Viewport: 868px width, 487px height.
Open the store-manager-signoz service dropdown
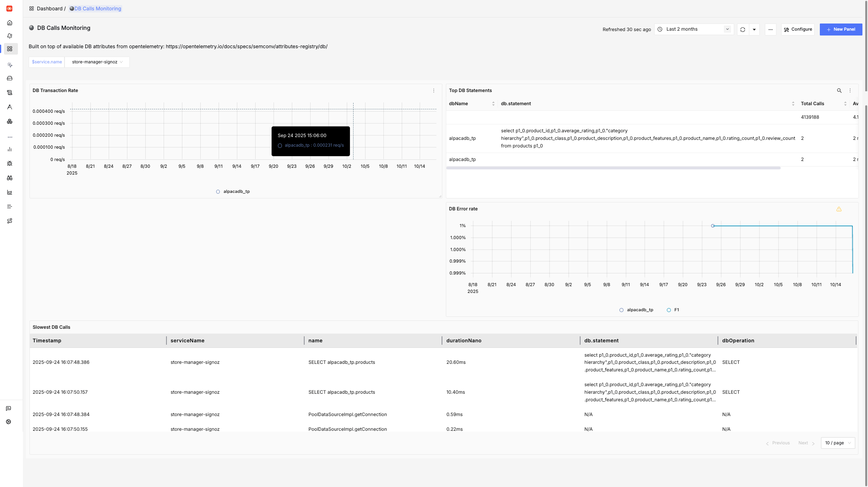point(96,62)
